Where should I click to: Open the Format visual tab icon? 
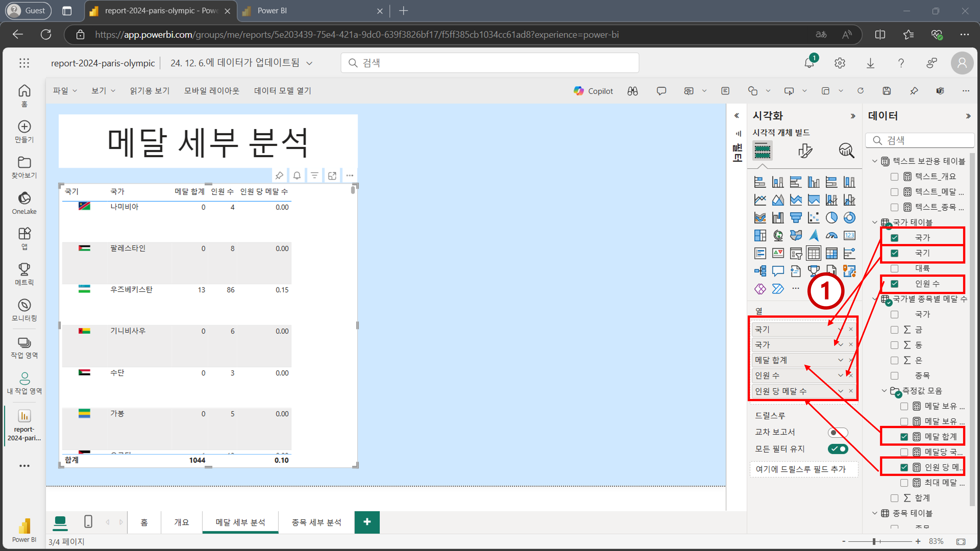[805, 150]
